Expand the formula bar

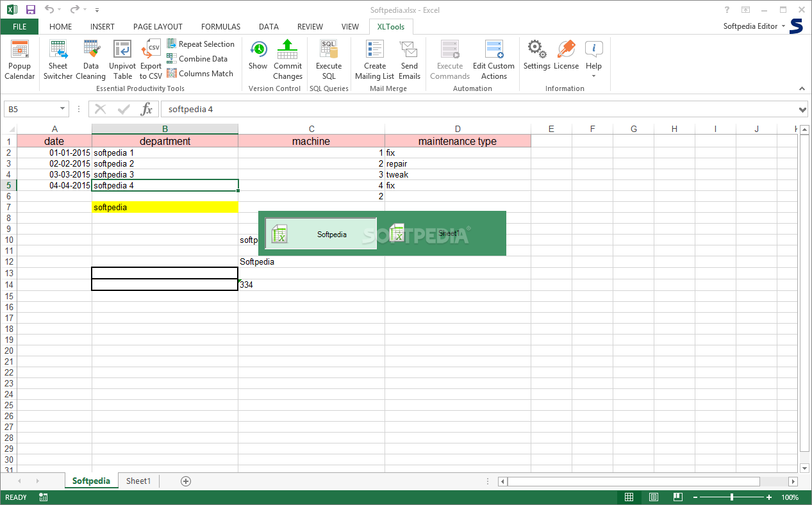(803, 110)
